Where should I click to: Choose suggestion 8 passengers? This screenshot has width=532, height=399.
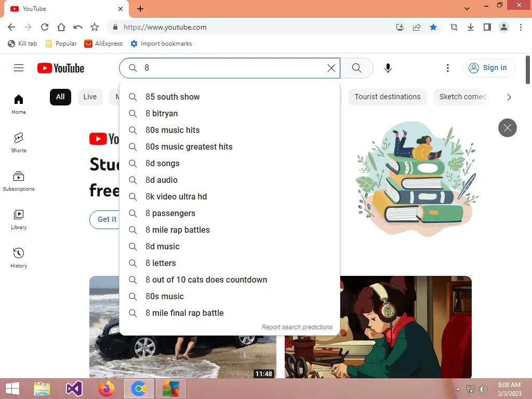click(230, 214)
